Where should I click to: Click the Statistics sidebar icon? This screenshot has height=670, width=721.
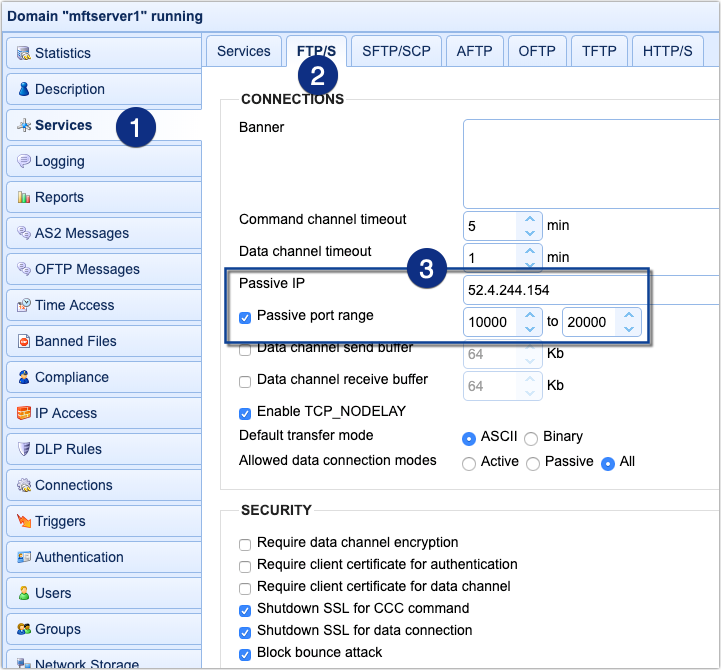point(23,53)
